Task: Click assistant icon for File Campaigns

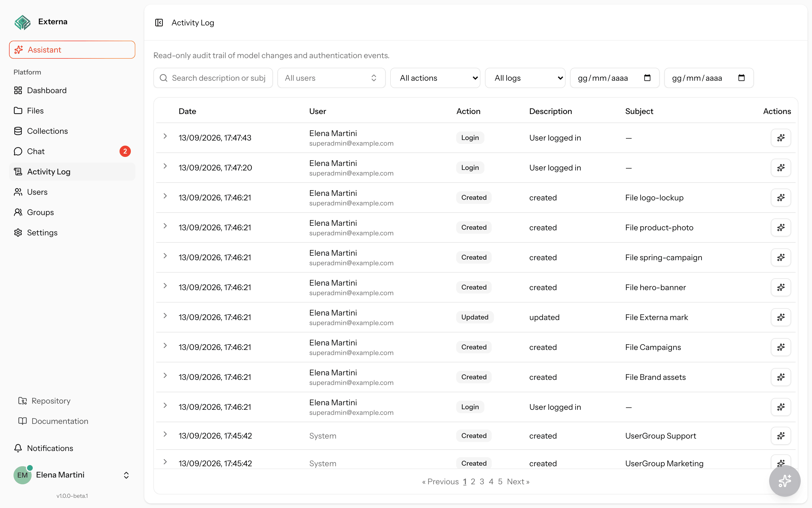Action: 781,347
